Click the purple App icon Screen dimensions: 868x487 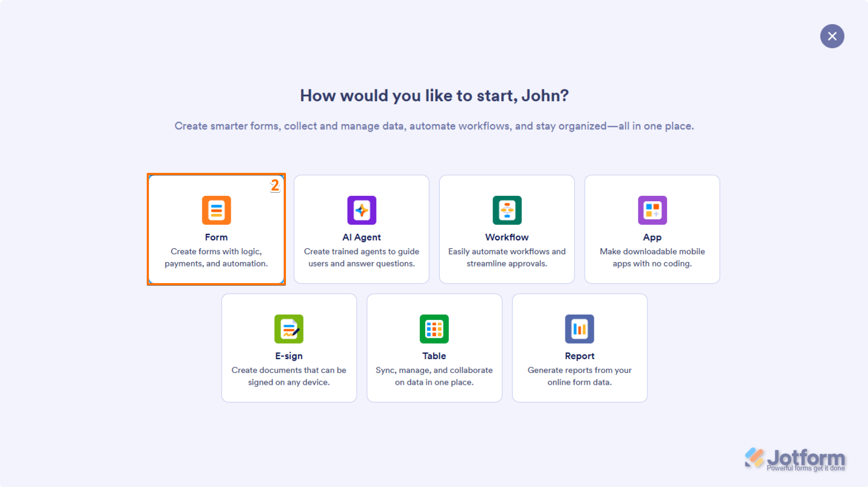[x=652, y=210]
